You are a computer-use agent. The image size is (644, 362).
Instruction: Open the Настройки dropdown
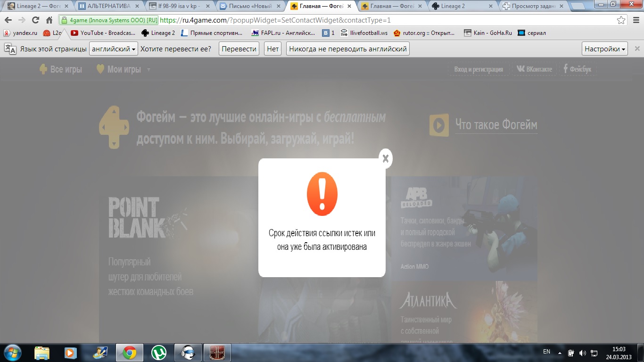pyautogui.click(x=605, y=49)
